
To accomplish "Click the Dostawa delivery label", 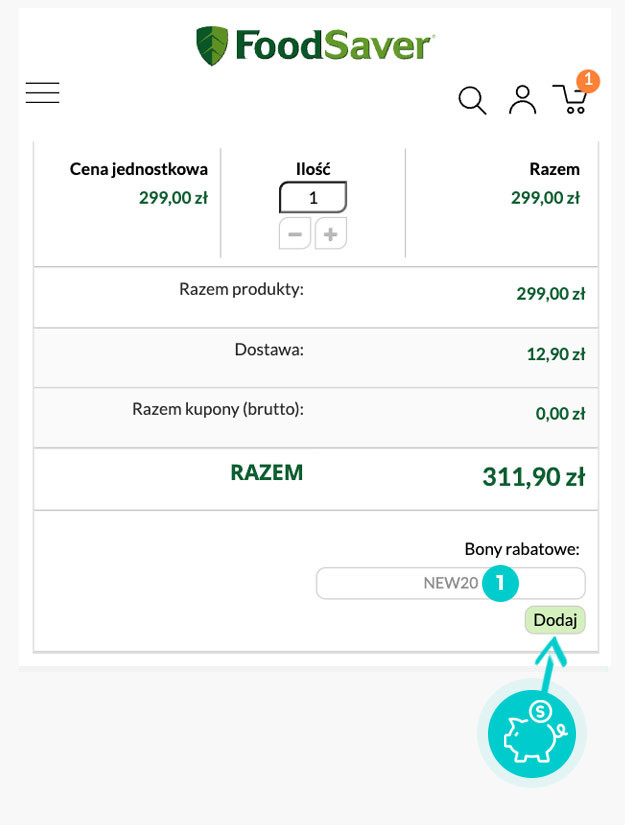I will pos(269,350).
